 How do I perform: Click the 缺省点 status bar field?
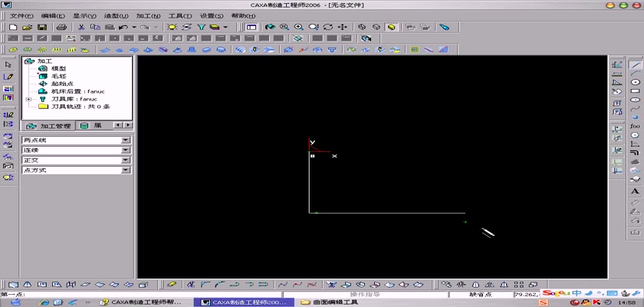pyautogui.click(x=481, y=294)
